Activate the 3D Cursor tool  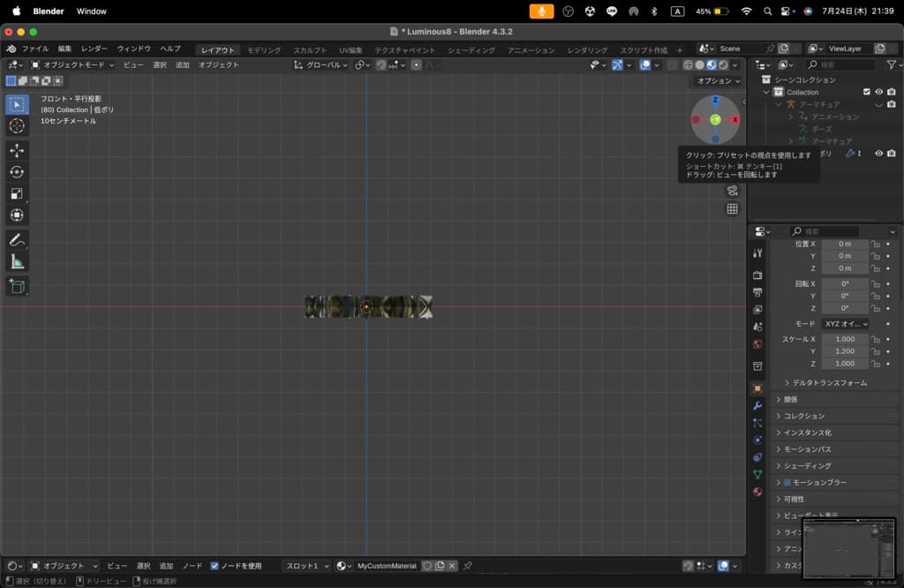click(x=17, y=126)
